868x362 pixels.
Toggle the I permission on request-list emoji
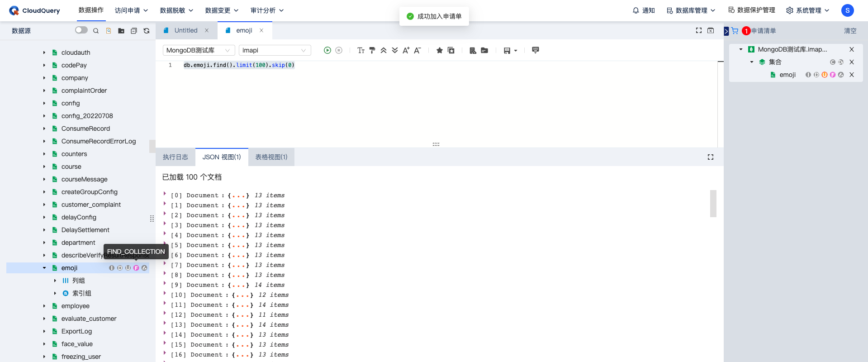(808, 75)
